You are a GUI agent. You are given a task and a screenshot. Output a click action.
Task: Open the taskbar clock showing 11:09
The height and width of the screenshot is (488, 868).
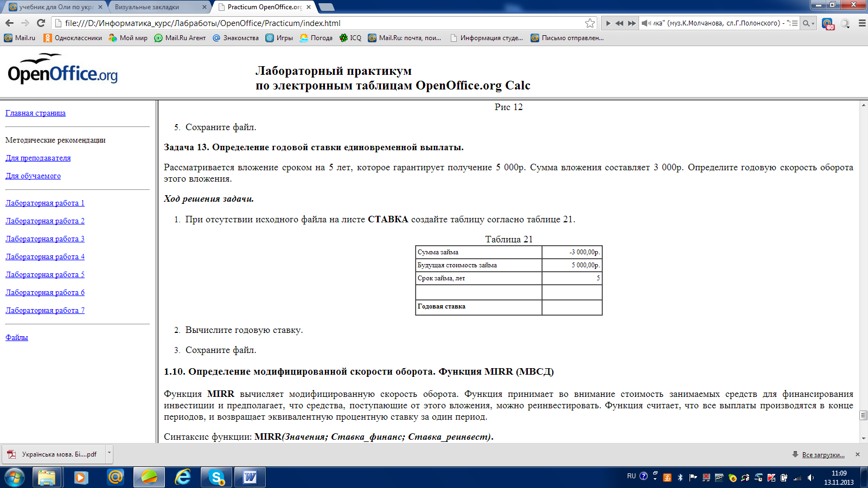[x=839, y=478]
